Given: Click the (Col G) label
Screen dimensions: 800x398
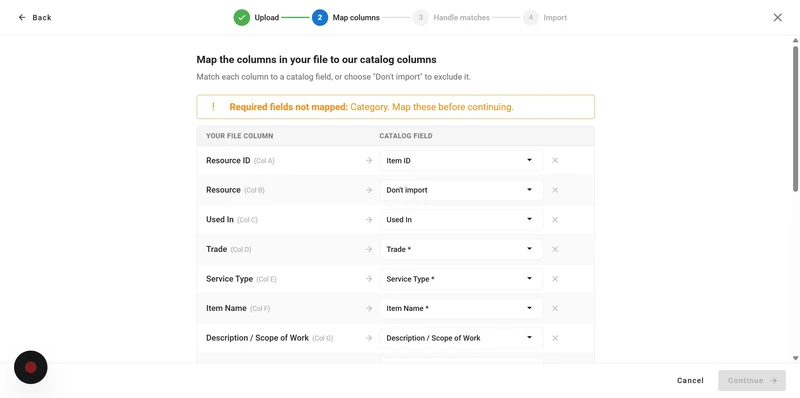Looking at the screenshot, I should pos(322,338).
